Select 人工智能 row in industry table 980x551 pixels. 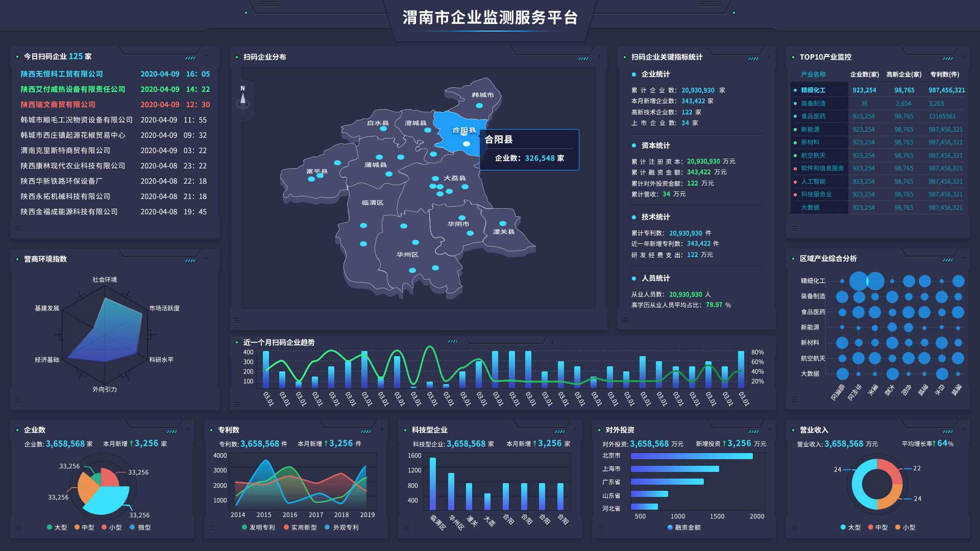click(x=813, y=182)
